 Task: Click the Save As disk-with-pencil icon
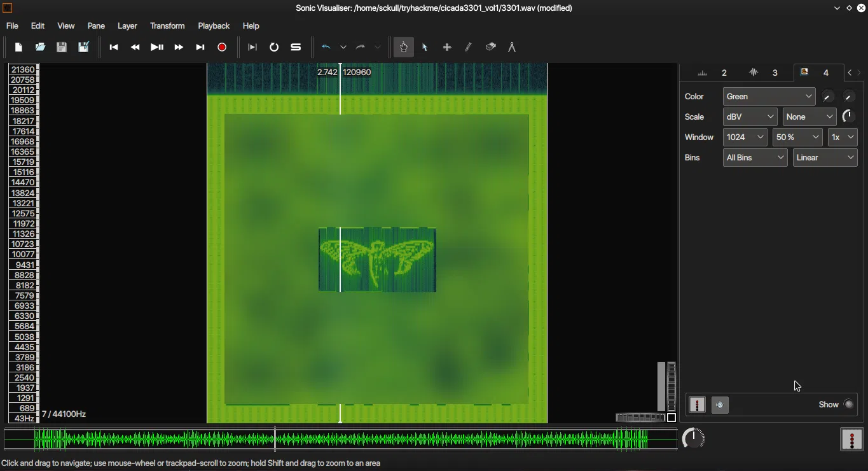83,47
